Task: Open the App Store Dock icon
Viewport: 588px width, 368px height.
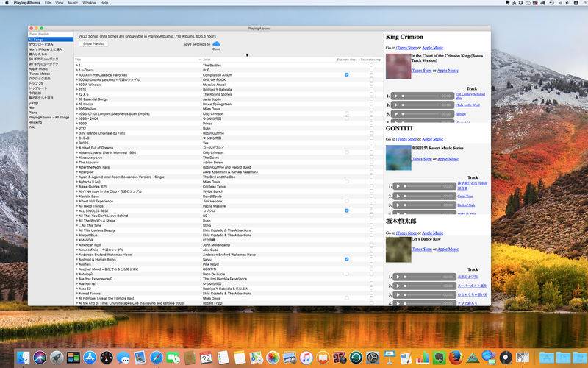Action: click(90, 358)
